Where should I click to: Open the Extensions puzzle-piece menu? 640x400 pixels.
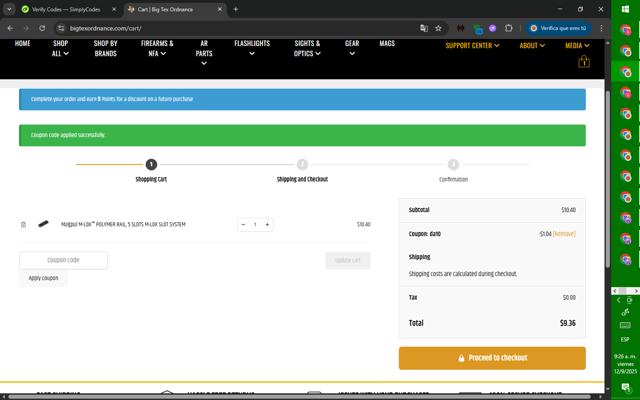pos(509,28)
